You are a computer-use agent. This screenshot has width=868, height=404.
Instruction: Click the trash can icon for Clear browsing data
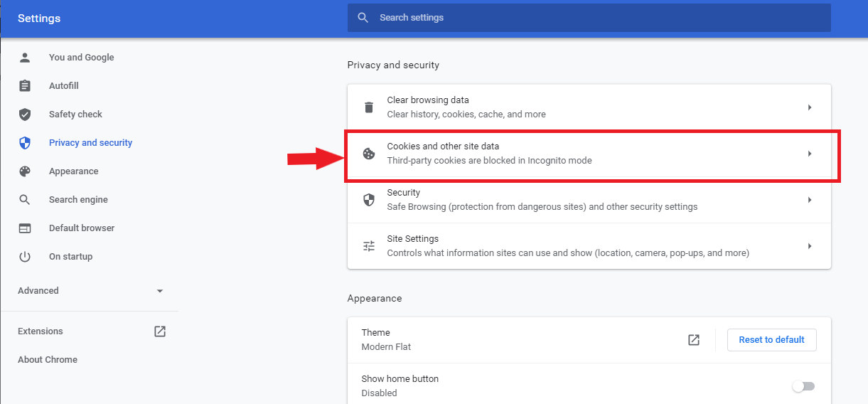(x=369, y=107)
